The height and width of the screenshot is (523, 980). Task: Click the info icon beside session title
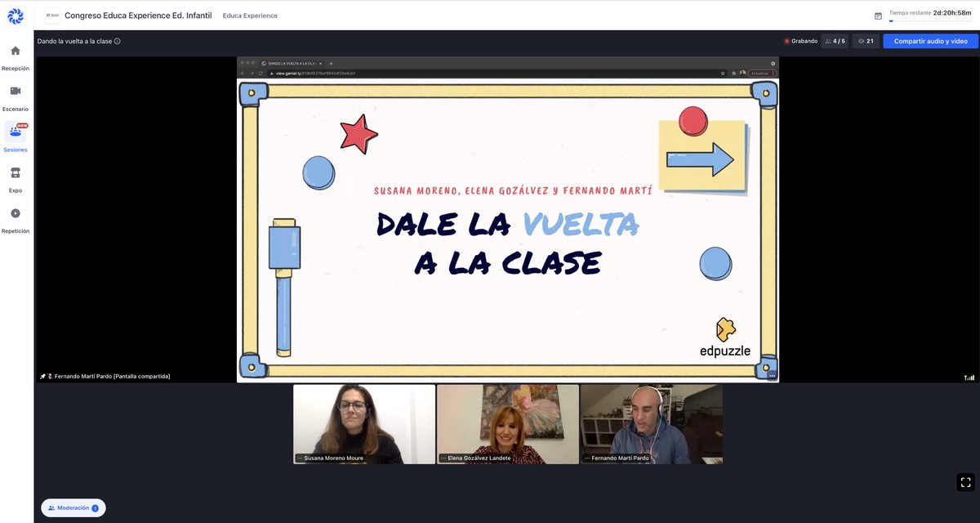click(x=118, y=41)
